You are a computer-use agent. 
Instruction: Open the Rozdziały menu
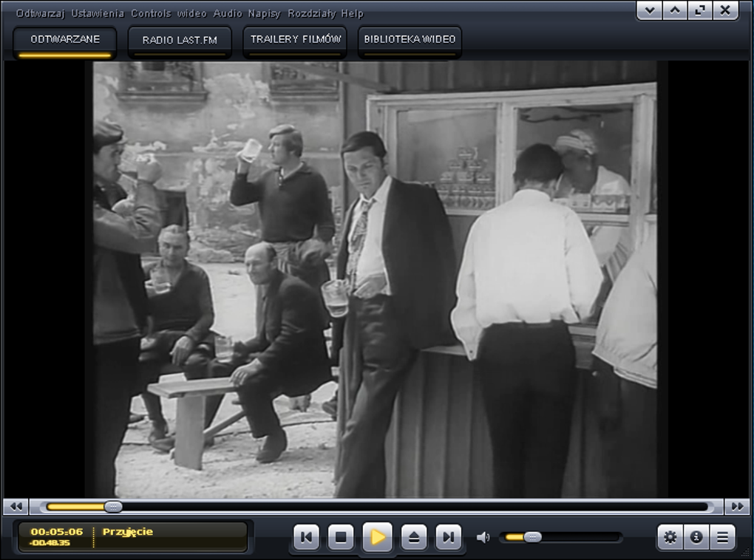311,13
